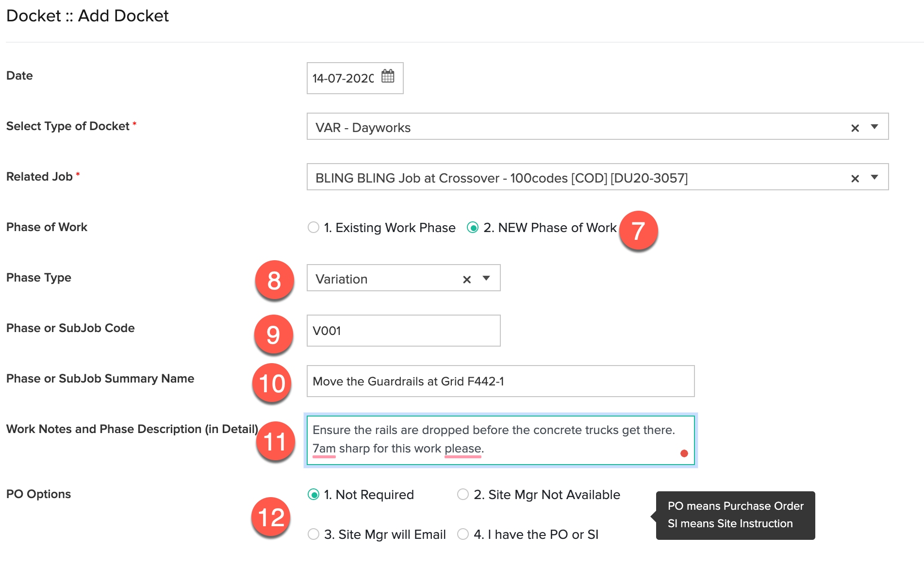Choose PO option 3. Site Mgr will Email
Image resolution: width=924 pixels, height=568 pixels.
[313, 534]
